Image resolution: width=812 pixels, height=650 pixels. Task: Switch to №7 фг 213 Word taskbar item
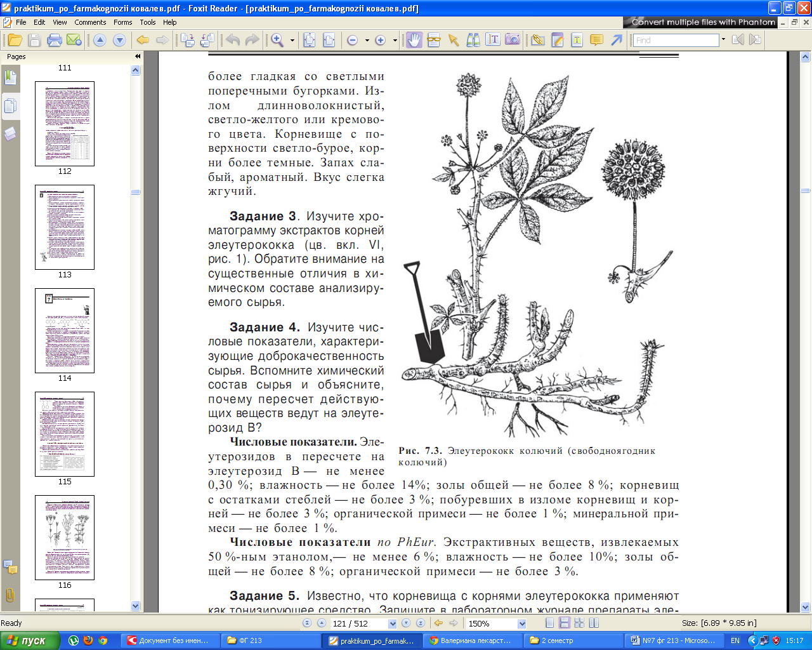[x=673, y=640]
